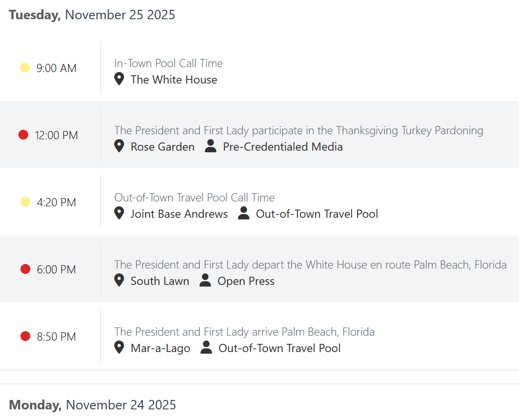Click the red dot beside 12:00 PM
519x420 pixels.
point(23,135)
